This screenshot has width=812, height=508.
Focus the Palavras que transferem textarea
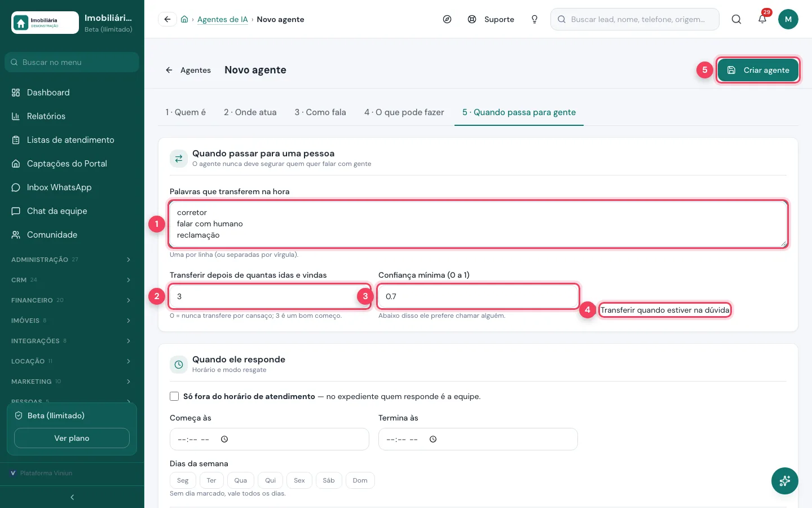[478, 224]
